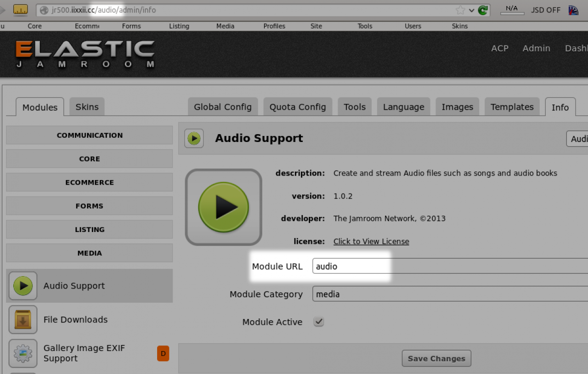Open the Profiles menu in the top menu bar
Viewport: 588px width, 374px height.
274,26
